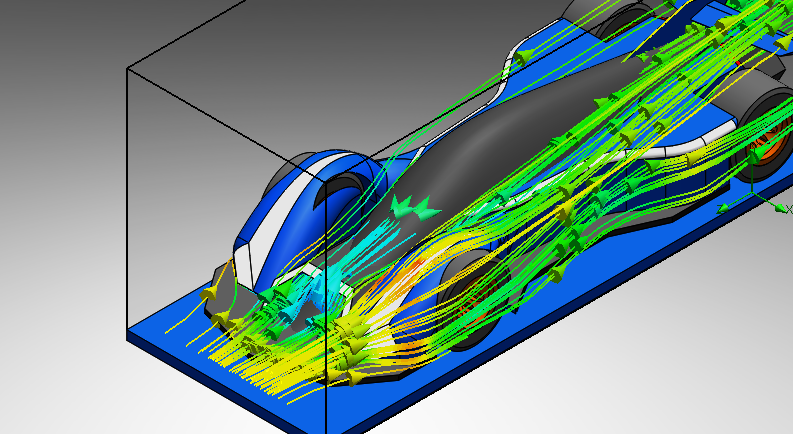Select the large green flow arrows on nose

coord(415,207)
